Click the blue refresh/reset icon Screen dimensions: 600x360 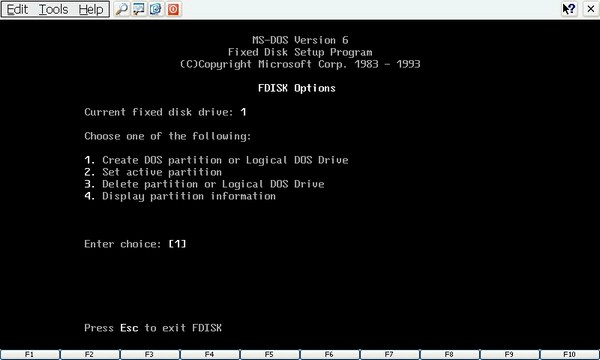156,9
